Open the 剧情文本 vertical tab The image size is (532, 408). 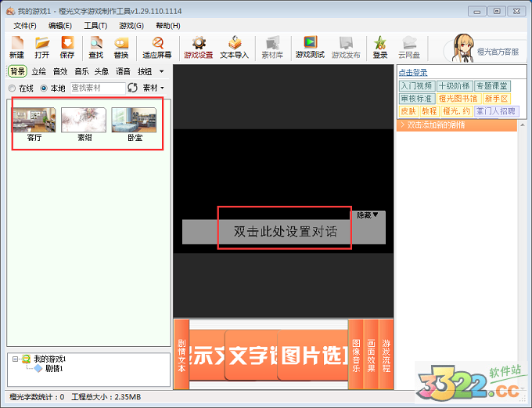(x=182, y=355)
